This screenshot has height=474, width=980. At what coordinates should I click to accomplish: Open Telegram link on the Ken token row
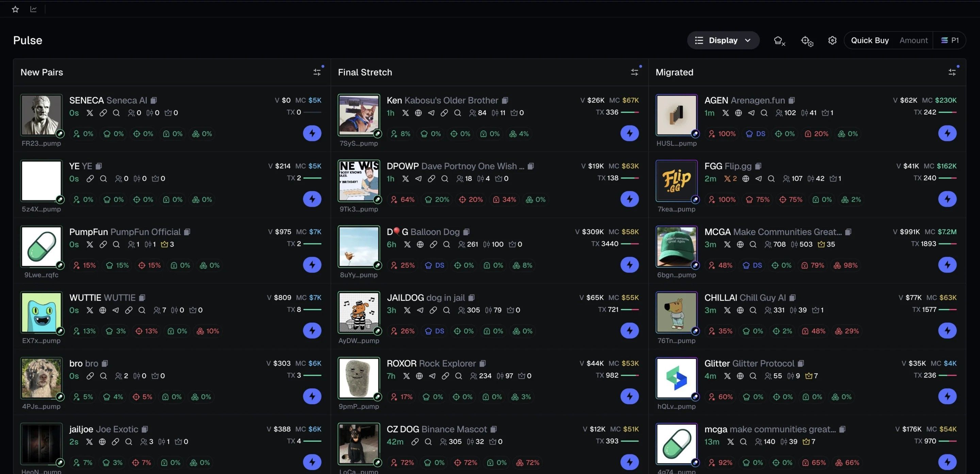pyautogui.click(x=431, y=113)
